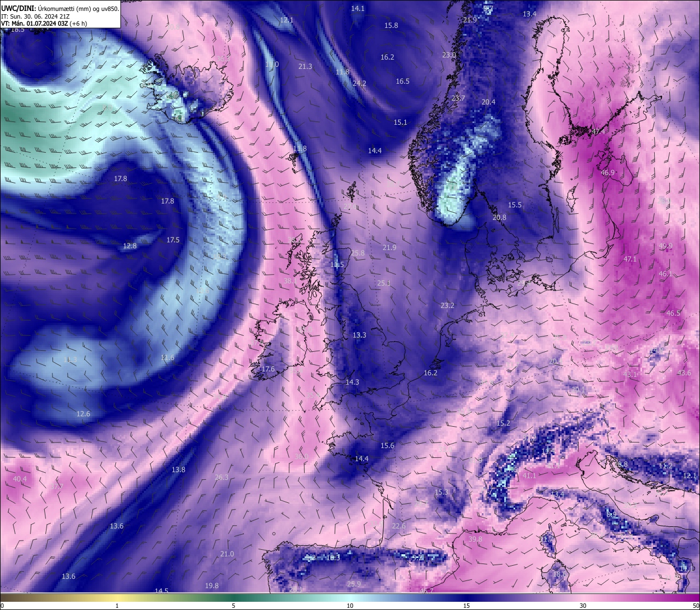
Task: Click the '16.5' value on the map
Action: 402,81
